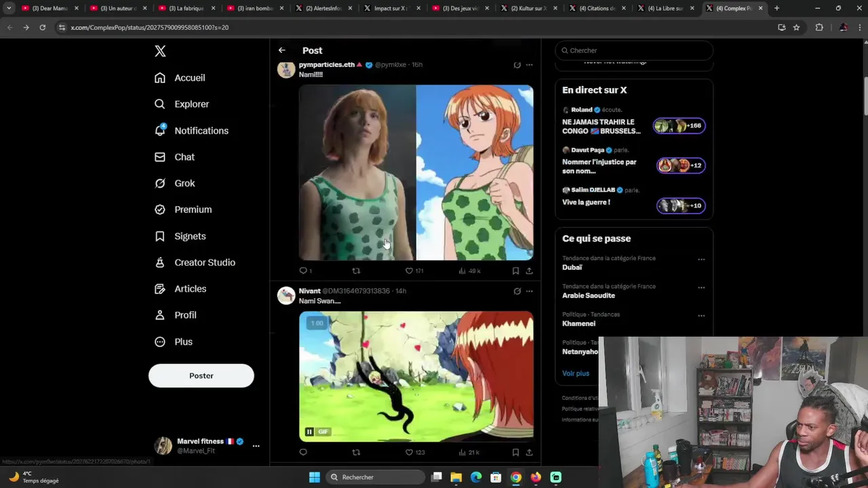
Task: Share the pymparticles.eth post
Action: 529,270
